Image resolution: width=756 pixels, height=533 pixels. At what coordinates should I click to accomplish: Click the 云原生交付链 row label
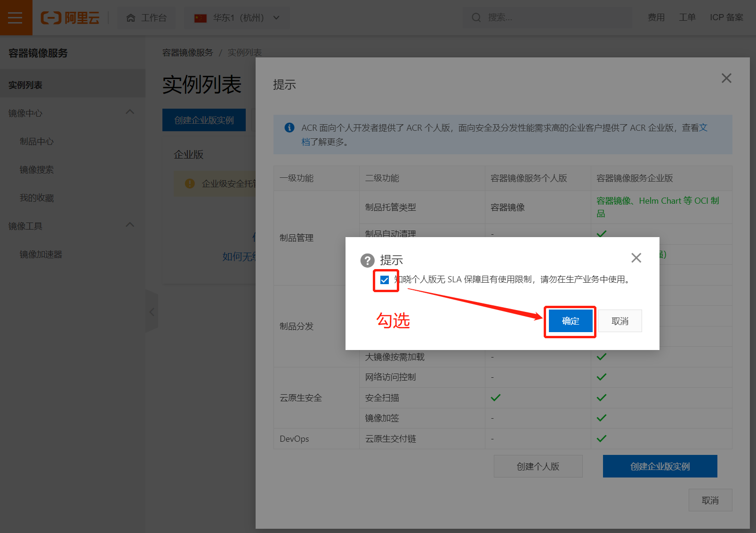coord(391,439)
